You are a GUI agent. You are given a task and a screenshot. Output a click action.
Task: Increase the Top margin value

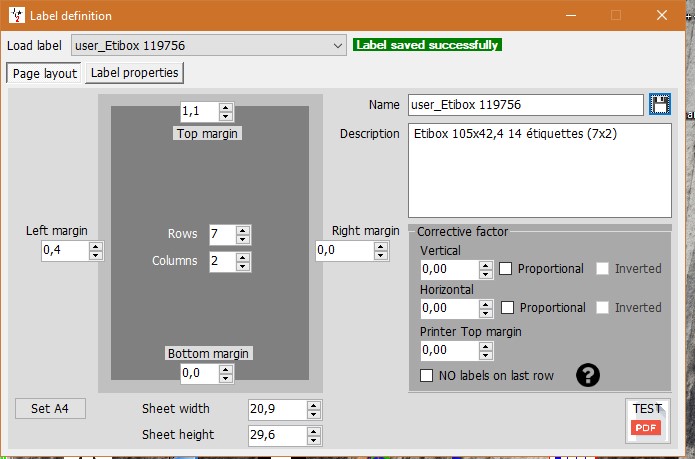pos(226,108)
